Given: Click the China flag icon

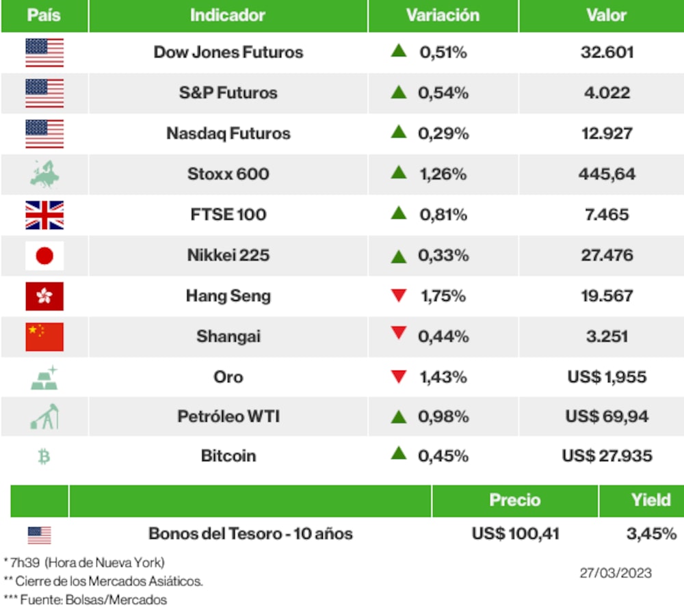Looking at the screenshot, I should [44, 336].
